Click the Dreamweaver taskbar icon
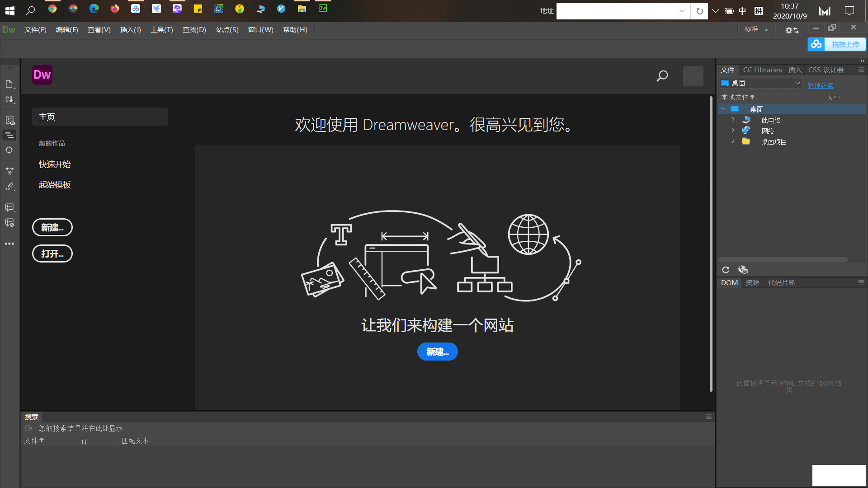Image resolution: width=868 pixels, height=488 pixels. click(323, 9)
